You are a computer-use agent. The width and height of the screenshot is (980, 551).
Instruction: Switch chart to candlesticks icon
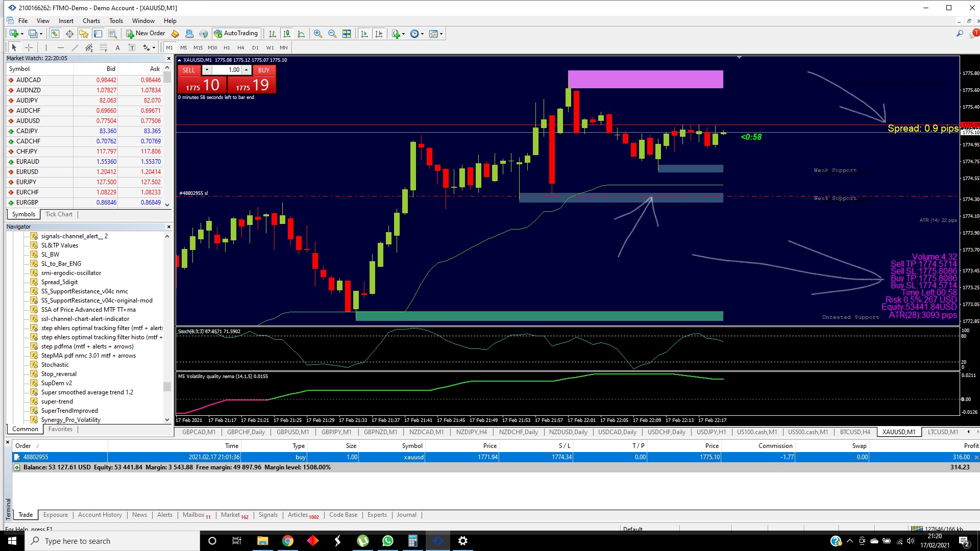287,34
